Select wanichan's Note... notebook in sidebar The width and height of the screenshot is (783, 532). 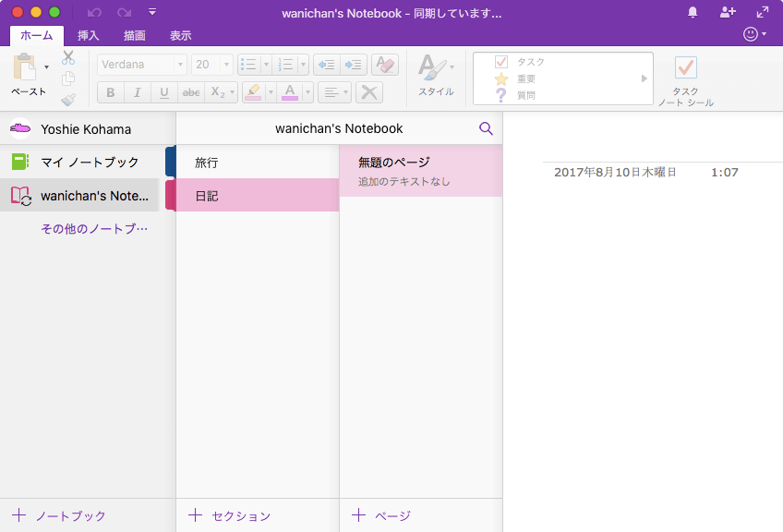point(80,195)
